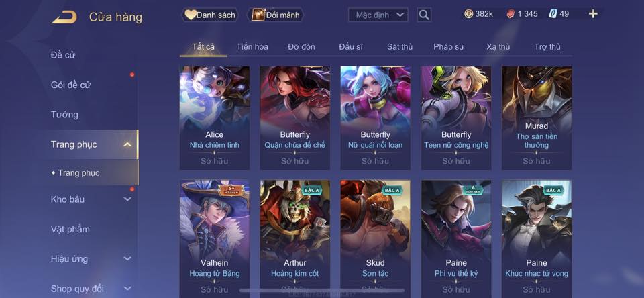644x298 pixels.
Task: Go to Tướng in the sidebar
Action: (x=64, y=115)
